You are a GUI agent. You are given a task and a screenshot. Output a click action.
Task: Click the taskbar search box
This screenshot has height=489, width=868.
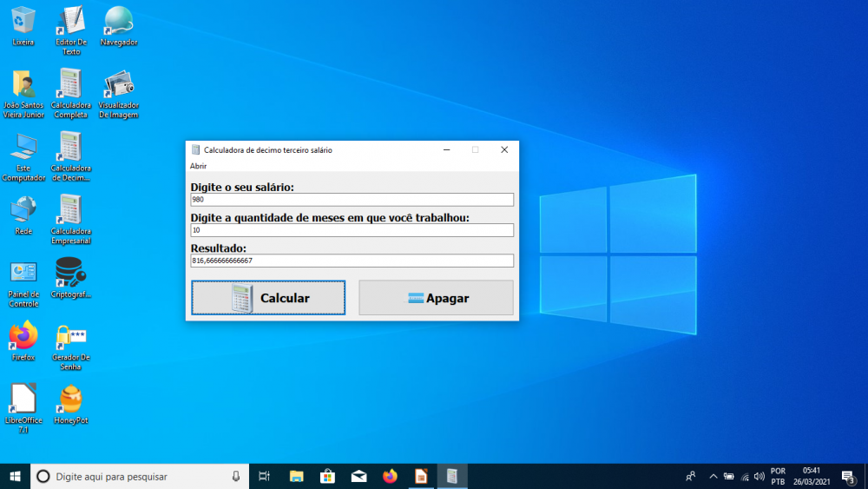139,476
